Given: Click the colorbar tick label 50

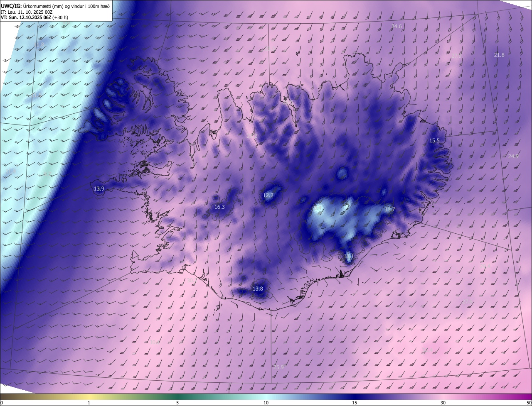Looking at the screenshot, I should (x=529, y=403).
